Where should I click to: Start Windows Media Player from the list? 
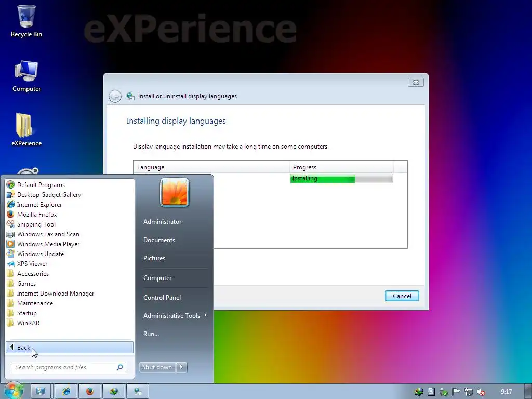click(48, 244)
